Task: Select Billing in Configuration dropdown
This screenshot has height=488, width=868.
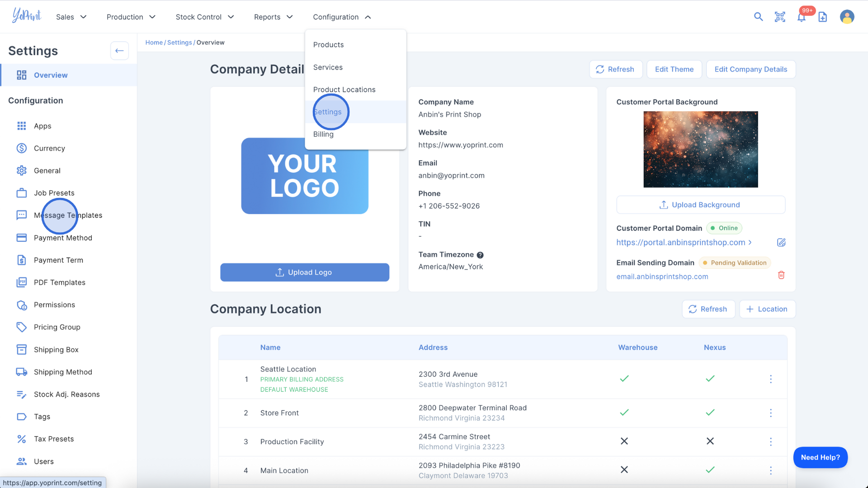Action: (323, 134)
